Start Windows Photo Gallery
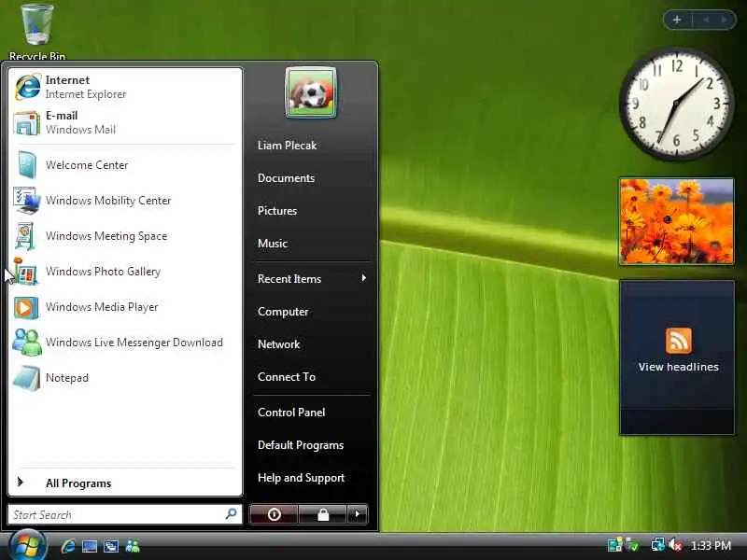This screenshot has height=560, width=747. pos(125,272)
